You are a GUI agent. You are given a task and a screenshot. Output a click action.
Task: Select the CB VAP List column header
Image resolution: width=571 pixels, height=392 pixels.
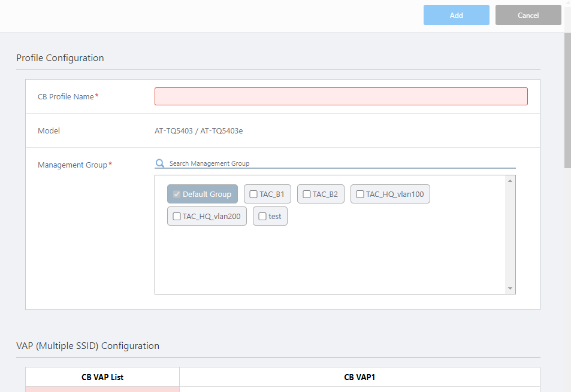pyautogui.click(x=102, y=377)
